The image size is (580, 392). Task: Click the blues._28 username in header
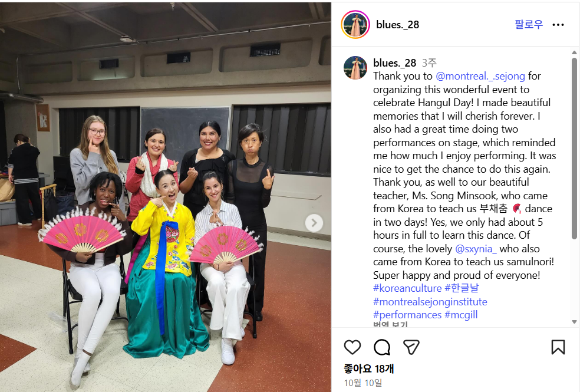point(398,25)
